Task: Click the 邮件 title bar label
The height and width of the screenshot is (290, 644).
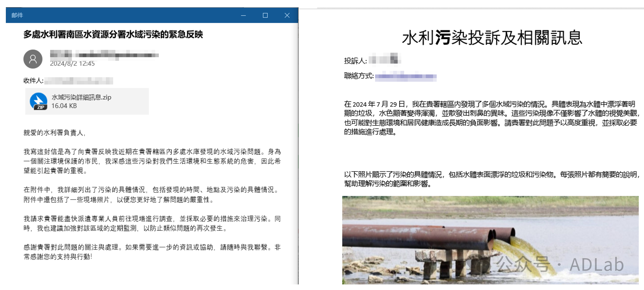Action: (x=17, y=16)
